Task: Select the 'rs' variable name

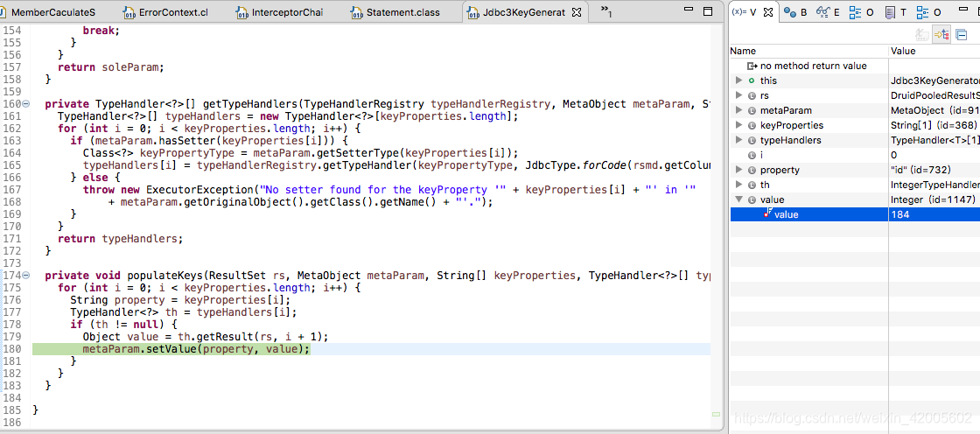Action: point(765,95)
